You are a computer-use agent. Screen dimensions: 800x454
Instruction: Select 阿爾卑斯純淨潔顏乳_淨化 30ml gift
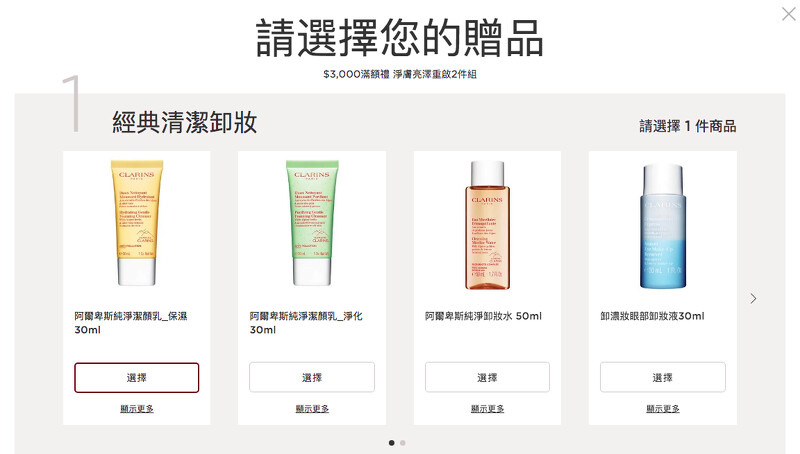point(312,377)
